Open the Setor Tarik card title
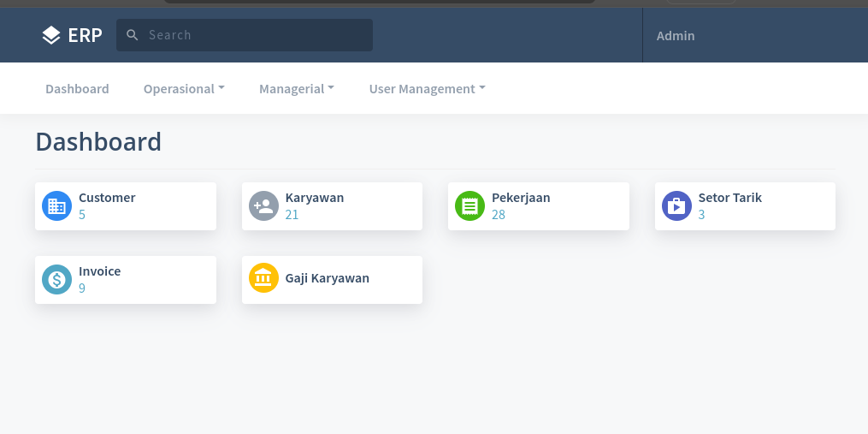 click(x=729, y=198)
